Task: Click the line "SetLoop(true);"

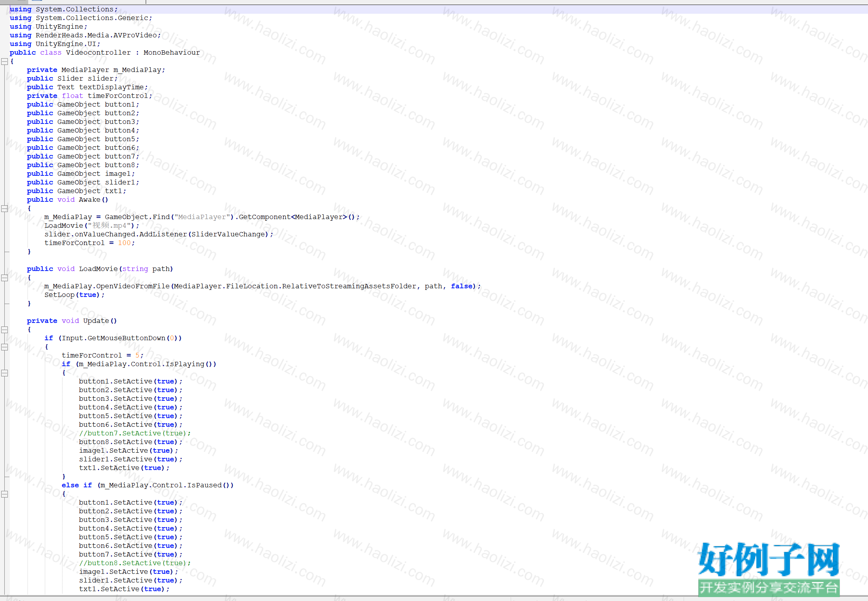Action: tap(75, 295)
